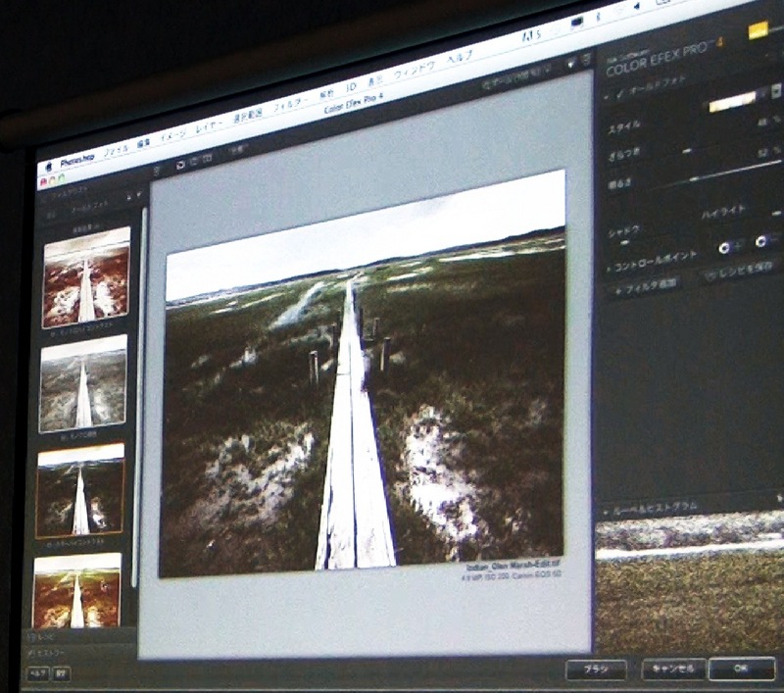Image resolution: width=784 pixels, height=693 pixels.
Task: Click the OK button
Action: coord(742,668)
